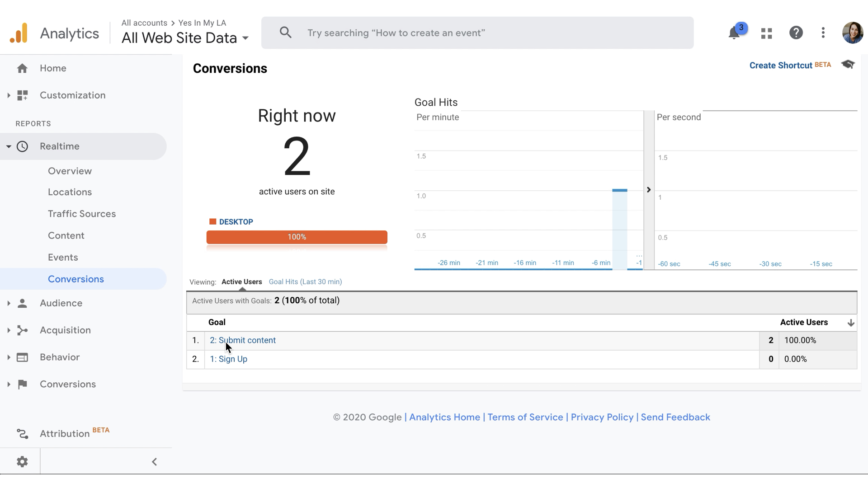Click the Attribution beta icon
Screen dimensions: 868x488
coord(22,434)
